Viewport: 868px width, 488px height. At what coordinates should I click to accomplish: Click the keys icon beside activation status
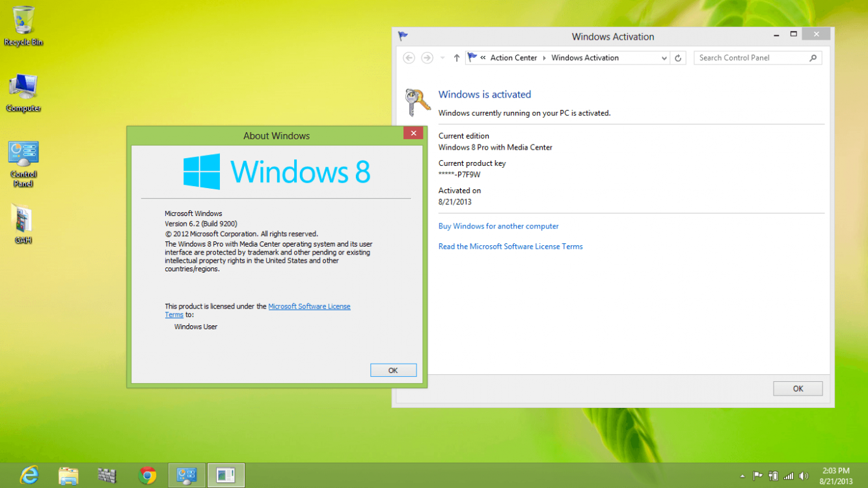(x=417, y=103)
